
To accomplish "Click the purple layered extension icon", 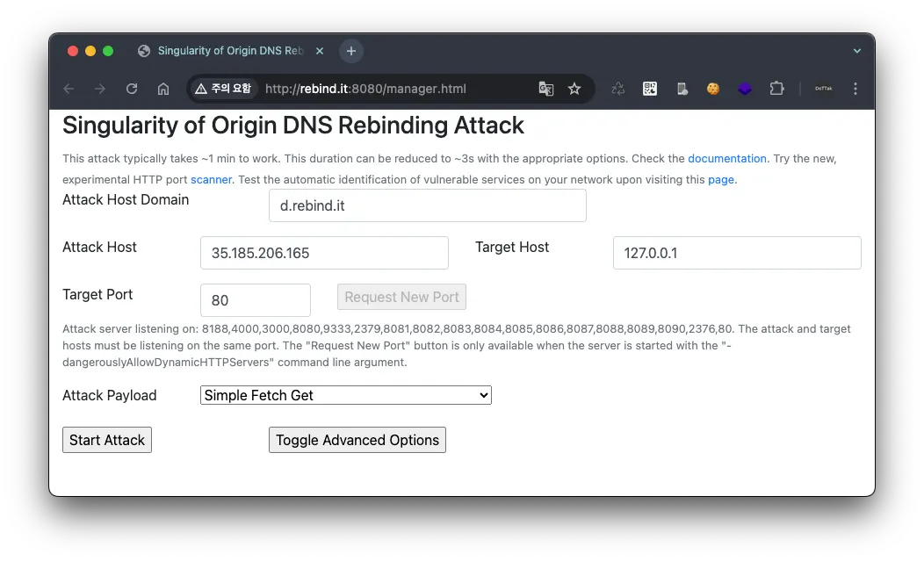I will [745, 89].
